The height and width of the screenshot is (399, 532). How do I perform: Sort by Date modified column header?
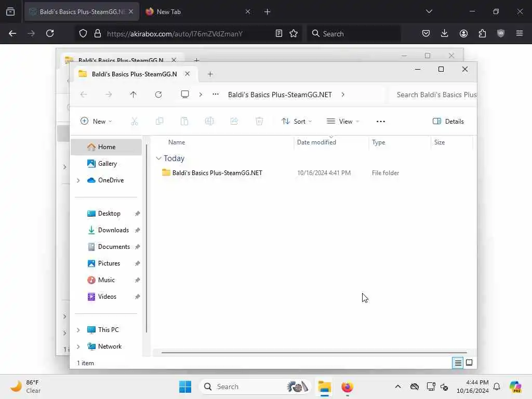coord(316,142)
